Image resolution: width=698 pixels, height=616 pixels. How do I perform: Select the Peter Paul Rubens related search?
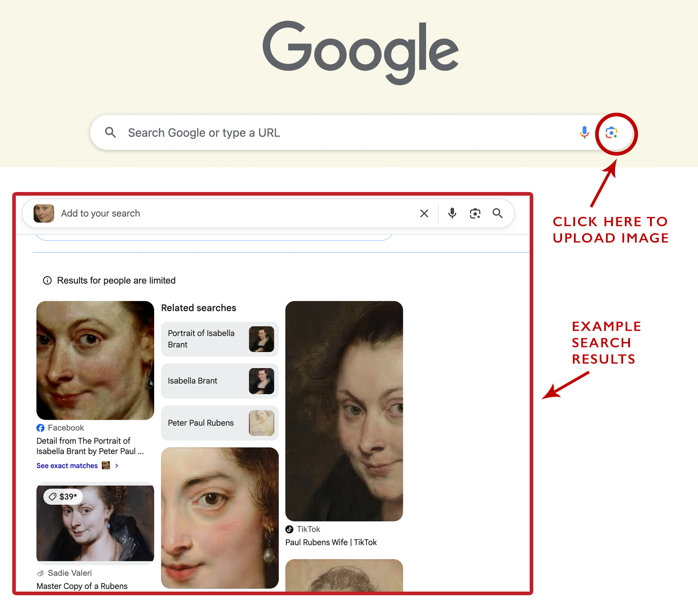click(220, 423)
